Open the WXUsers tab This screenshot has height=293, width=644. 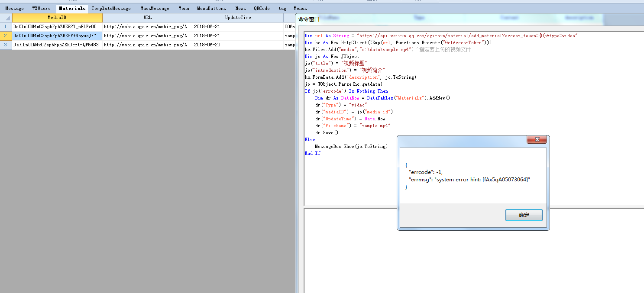click(x=42, y=8)
